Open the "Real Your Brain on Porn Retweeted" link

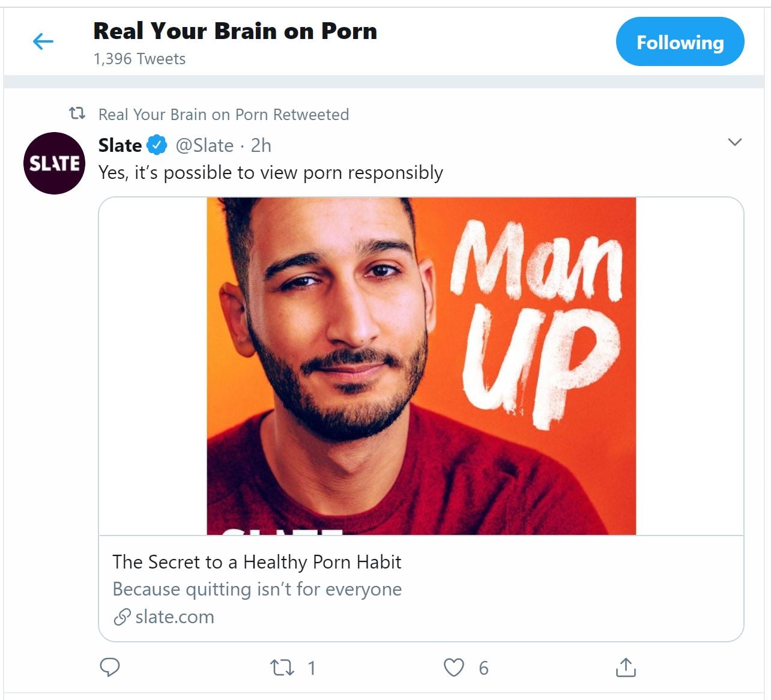pos(223,115)
